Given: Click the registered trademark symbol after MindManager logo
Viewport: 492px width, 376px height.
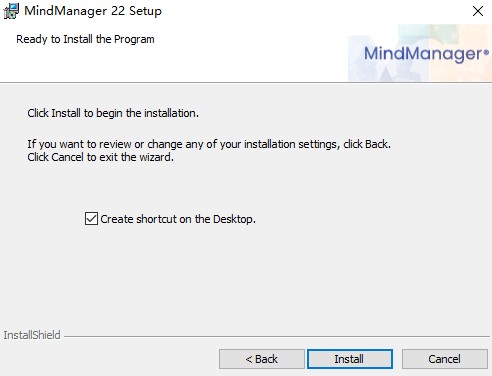Looking at the screenshot, I should tap(486, 52).
